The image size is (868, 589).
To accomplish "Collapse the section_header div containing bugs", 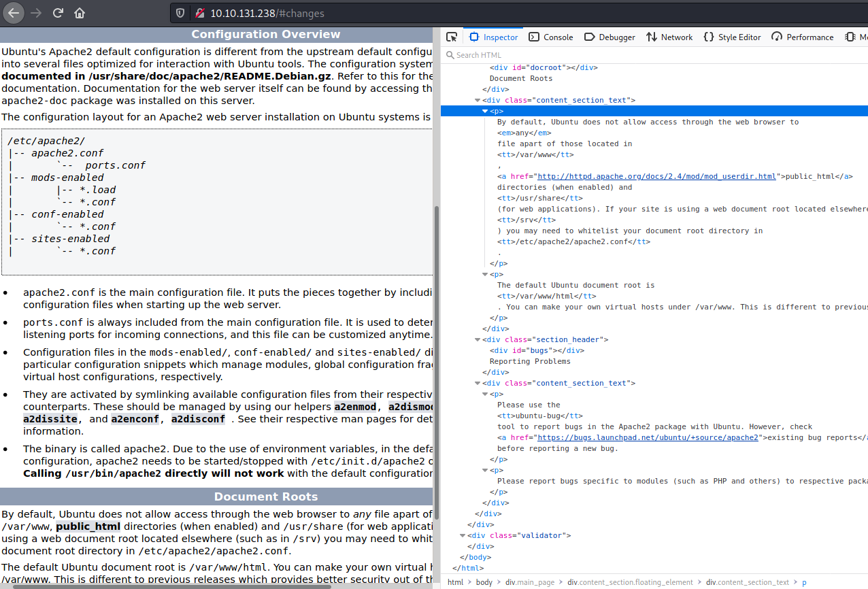I will [478, 339].
